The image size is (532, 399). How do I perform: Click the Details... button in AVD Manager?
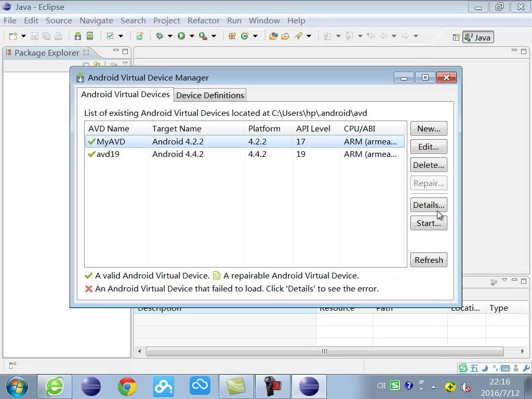pos(429,205)
